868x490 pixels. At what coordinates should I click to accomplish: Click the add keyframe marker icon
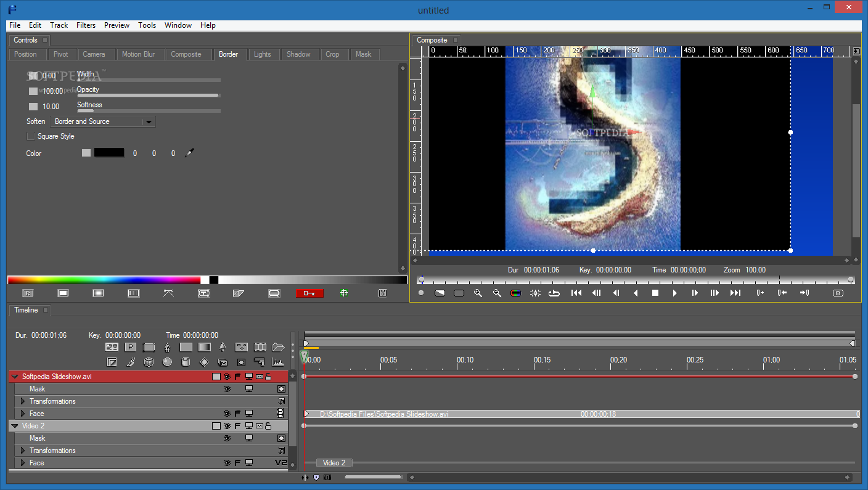click(761, 293)
